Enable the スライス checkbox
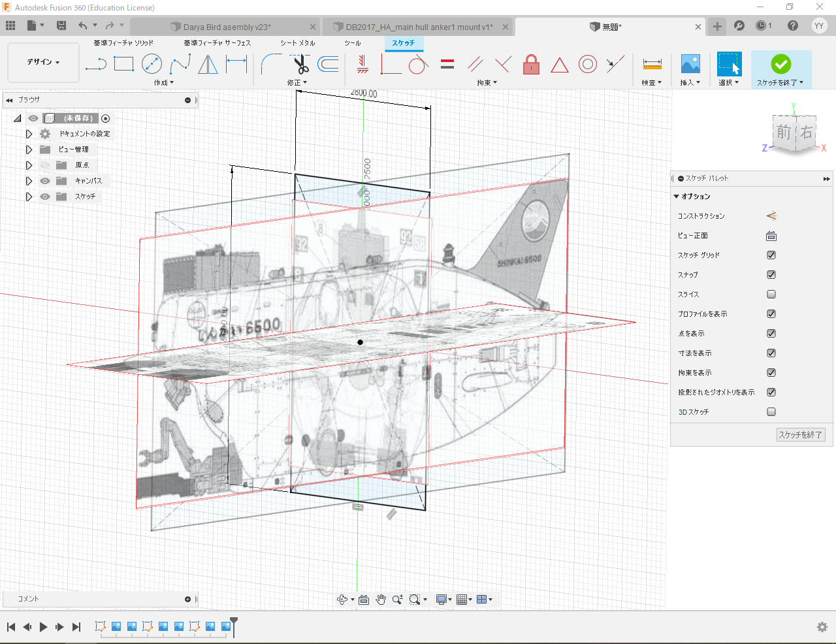The image size is (836, 644). [771, 295]
